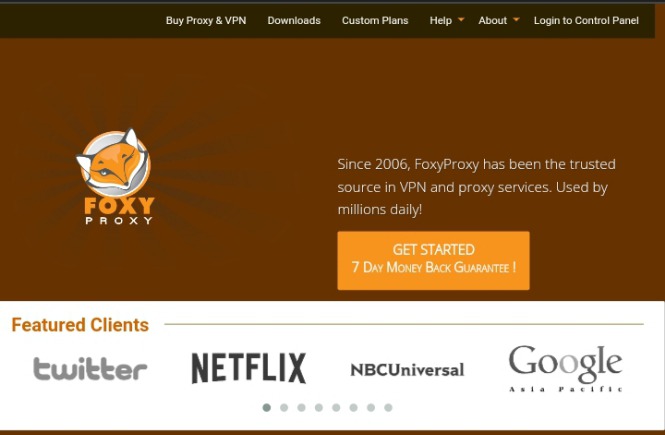Click the Google Asia Pacific logo

[566, 368]
